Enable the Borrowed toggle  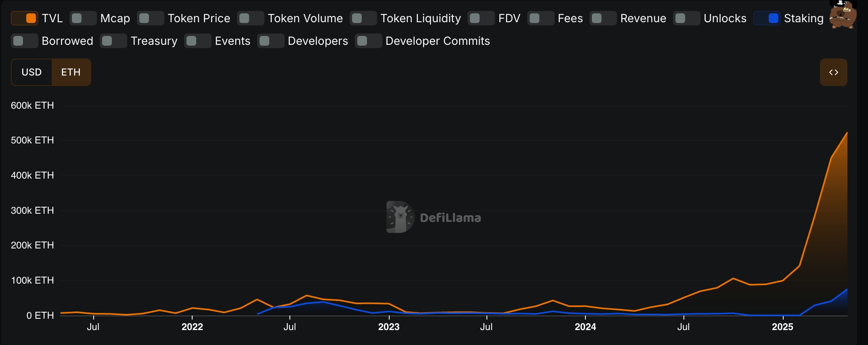coord(25,41)
